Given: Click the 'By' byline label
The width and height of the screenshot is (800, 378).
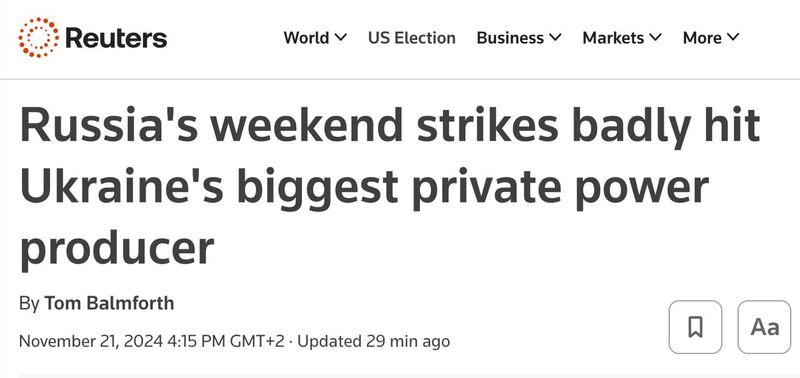Looking at the screenshot, I should tap(29, 304).
